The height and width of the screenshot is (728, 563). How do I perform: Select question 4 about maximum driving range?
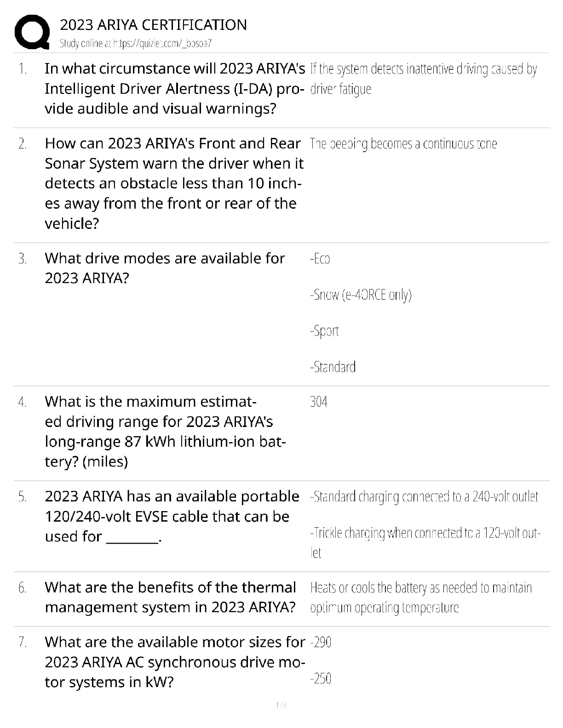(x=165, y=432)
